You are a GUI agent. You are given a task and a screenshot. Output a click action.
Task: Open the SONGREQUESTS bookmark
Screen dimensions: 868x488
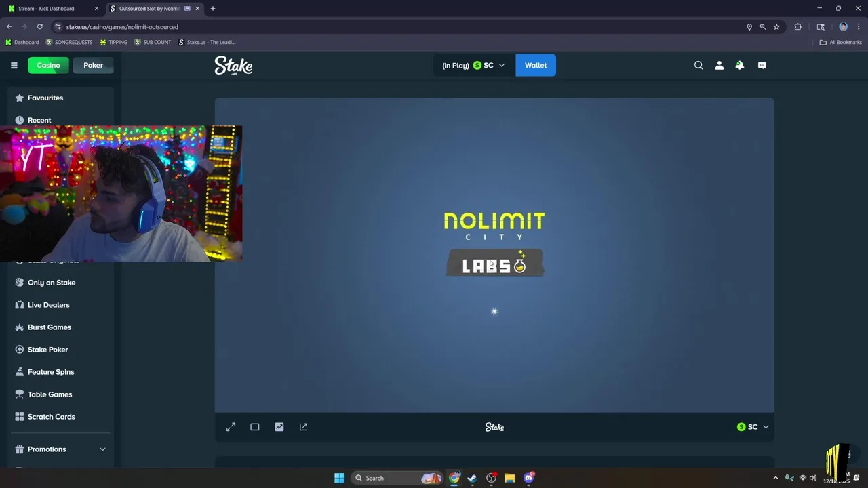click(x=69, y=42)
